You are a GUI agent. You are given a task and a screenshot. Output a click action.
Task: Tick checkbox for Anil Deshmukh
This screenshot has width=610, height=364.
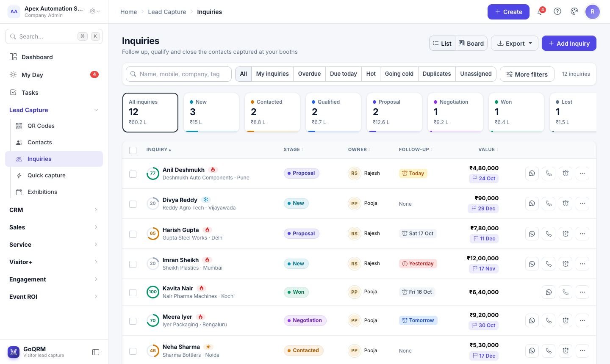[133, 174]
